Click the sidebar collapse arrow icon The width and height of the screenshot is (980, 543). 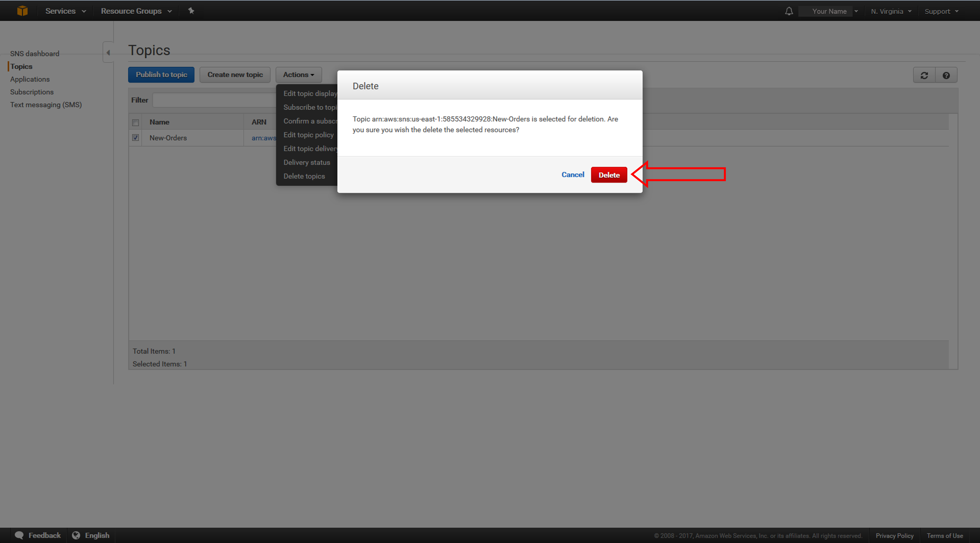click(108, 53)
